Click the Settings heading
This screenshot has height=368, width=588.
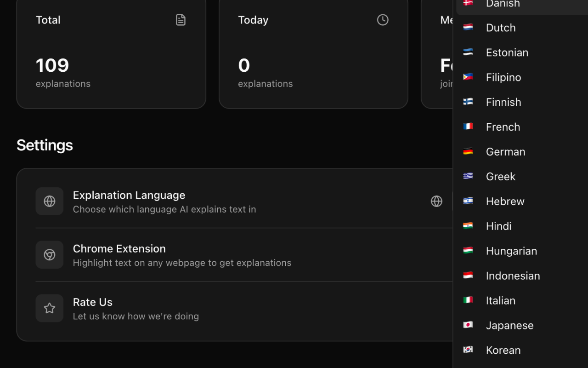click(x=45, y=145)
